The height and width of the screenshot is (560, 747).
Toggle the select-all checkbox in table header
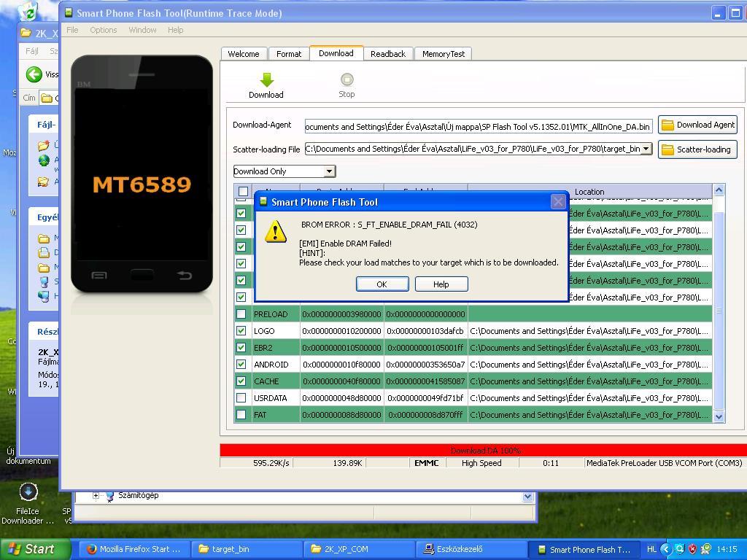coord(243,191)
